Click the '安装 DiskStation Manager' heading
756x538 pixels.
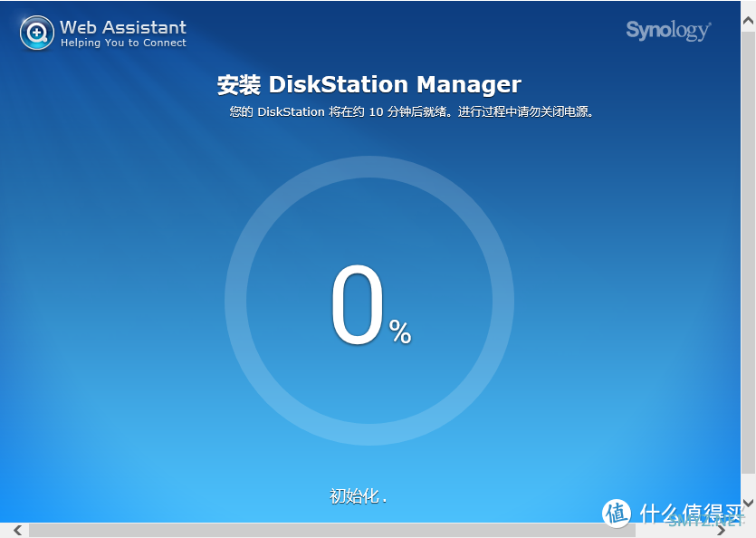pyautogui.click(x=369, y=85)
